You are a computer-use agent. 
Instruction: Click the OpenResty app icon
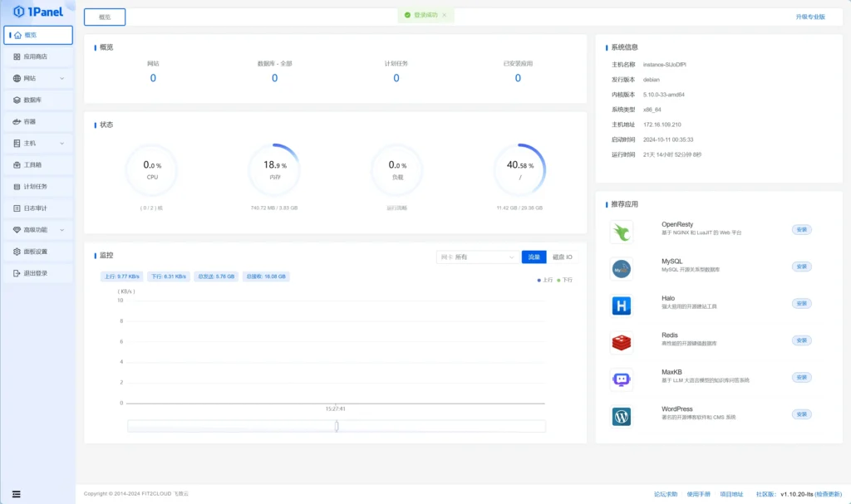pyautogui.click(x=622, y=232)
